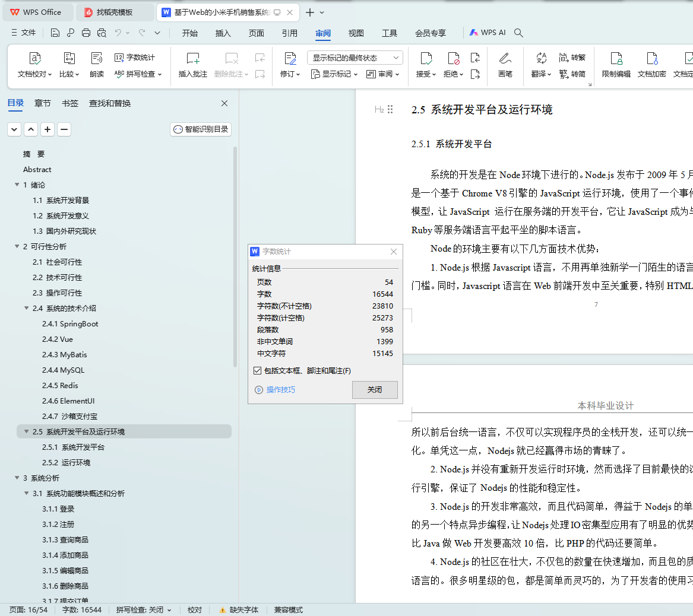The image size is (693, 616).
Task: Click the minus button in outline panel
Action: tap(64, 129)
